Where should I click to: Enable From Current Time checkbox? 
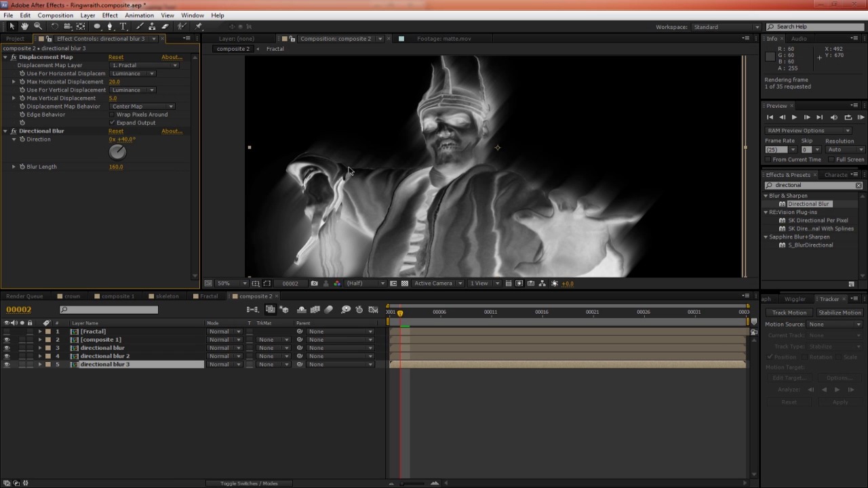click(x=768, y=160)
